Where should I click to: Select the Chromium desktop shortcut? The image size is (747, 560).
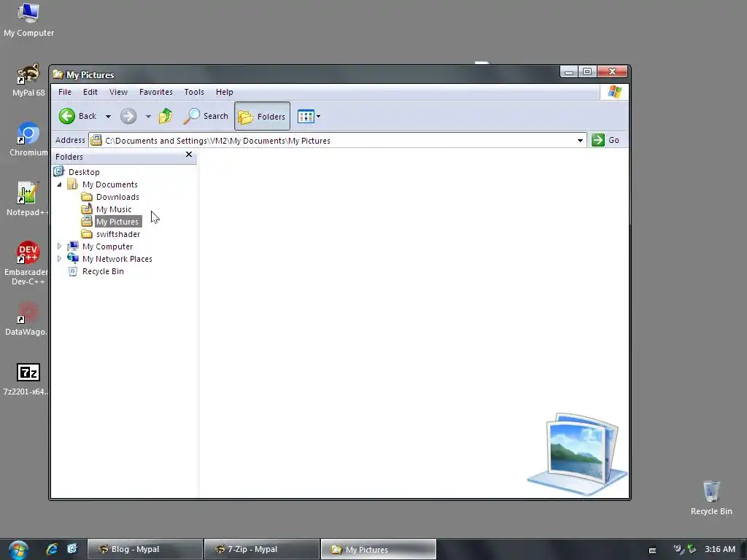click(x=28, y=139)
